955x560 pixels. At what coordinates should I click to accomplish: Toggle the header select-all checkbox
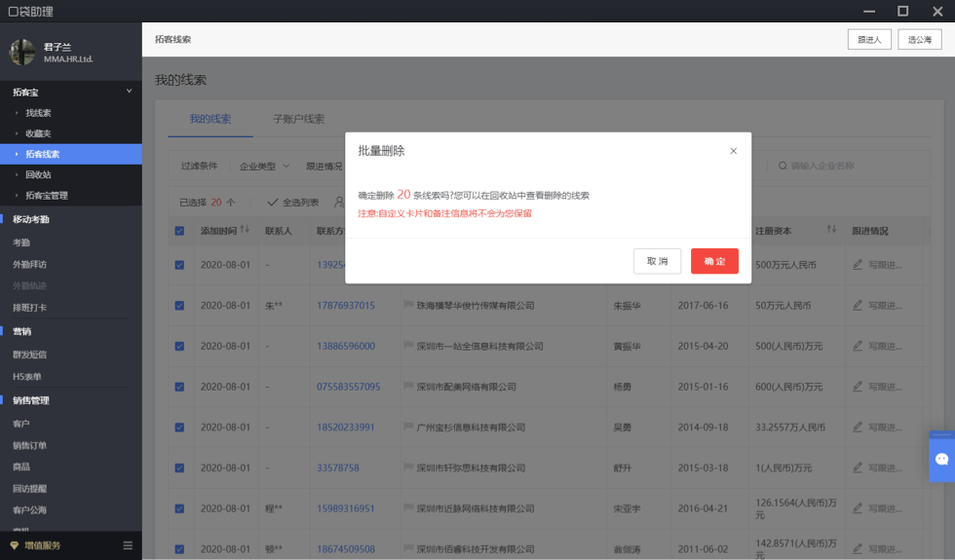(179, 231)
